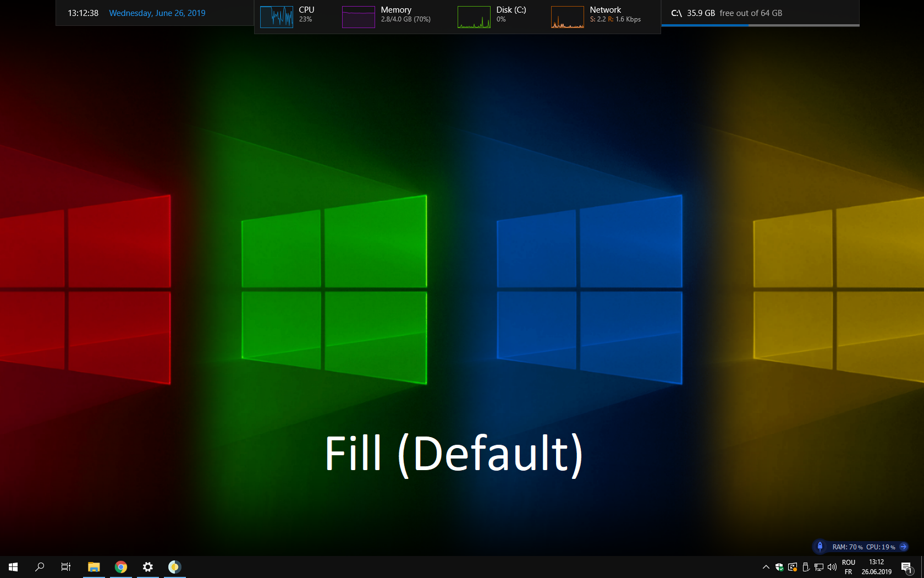Open Task View on the taskbar
The image size is (924, 578).
(65, 567)
